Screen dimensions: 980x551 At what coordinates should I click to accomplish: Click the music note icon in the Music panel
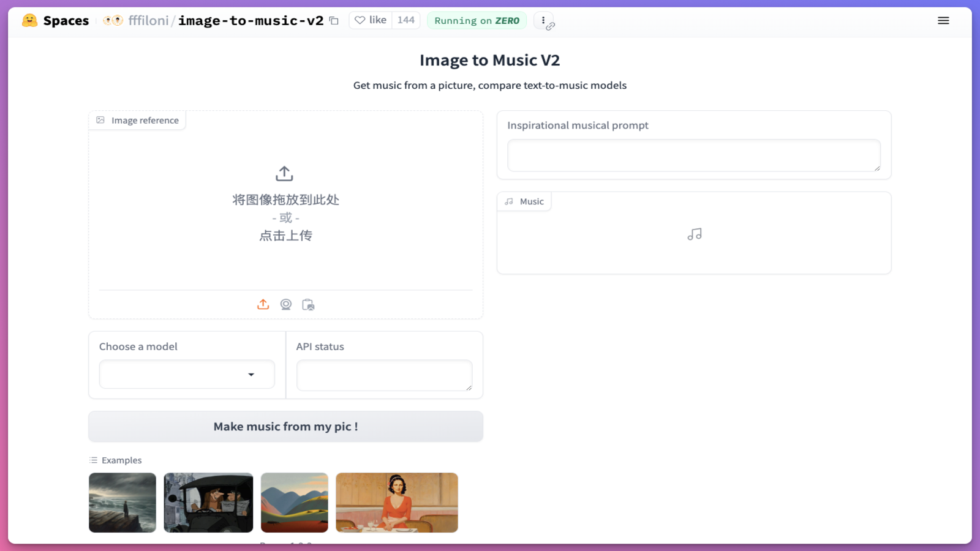click(x=694, y=234)
